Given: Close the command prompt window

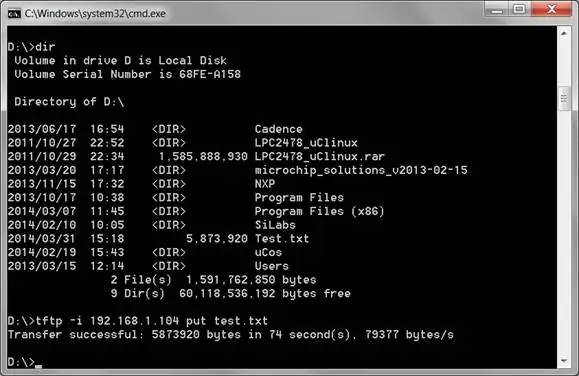Looking at the screenshot, I should 552,10.
